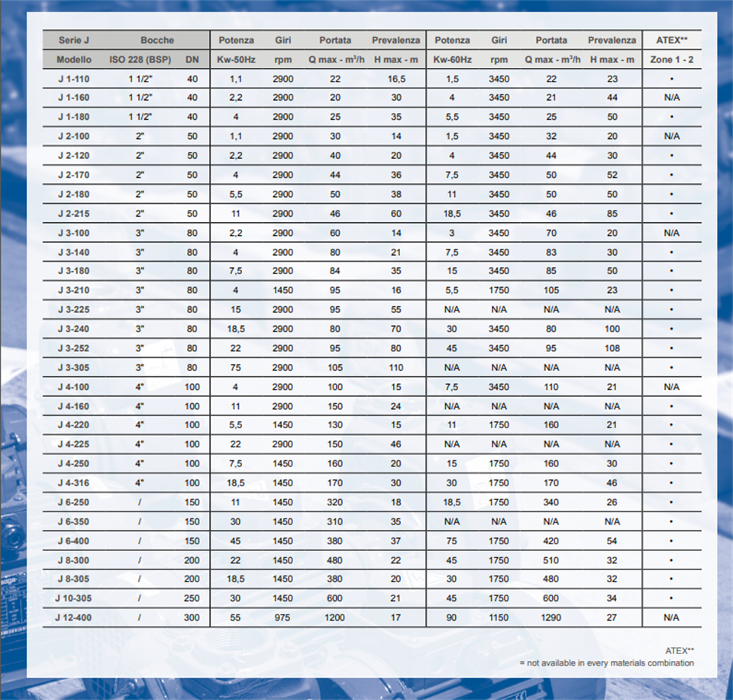This screenshot has height=700, width=733.
Task: Click on model J 2-120
Action: (74, 156)
